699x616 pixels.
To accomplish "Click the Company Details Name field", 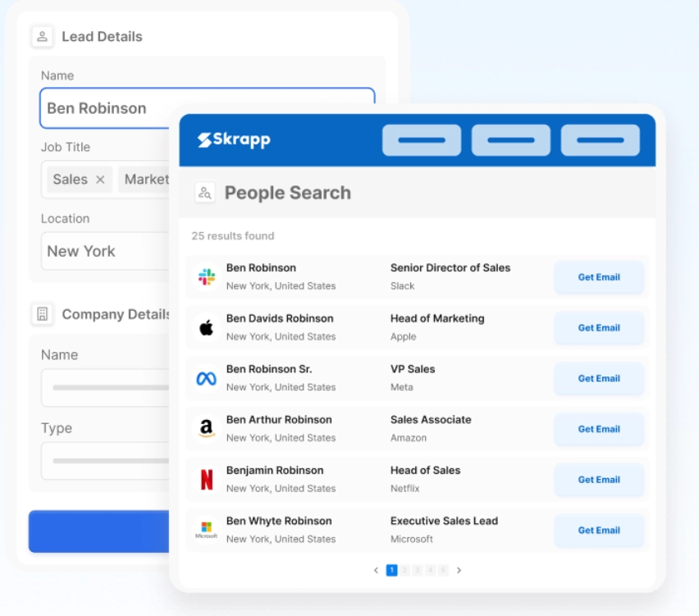I will [106, 388].
